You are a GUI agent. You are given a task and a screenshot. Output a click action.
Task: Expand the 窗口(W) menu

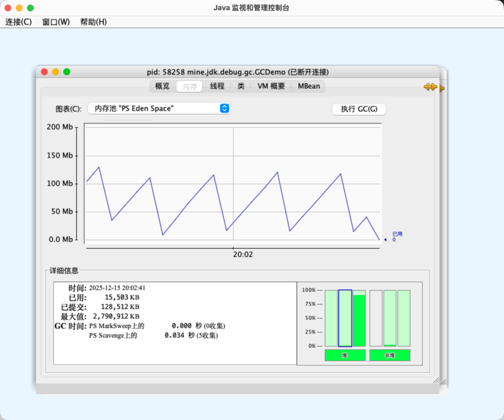[56, 22]
